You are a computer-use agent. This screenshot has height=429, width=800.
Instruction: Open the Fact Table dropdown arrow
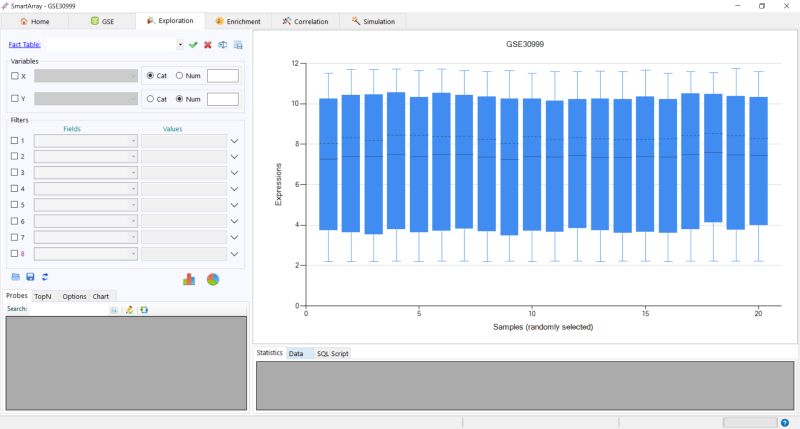click(x=180, y=45)
